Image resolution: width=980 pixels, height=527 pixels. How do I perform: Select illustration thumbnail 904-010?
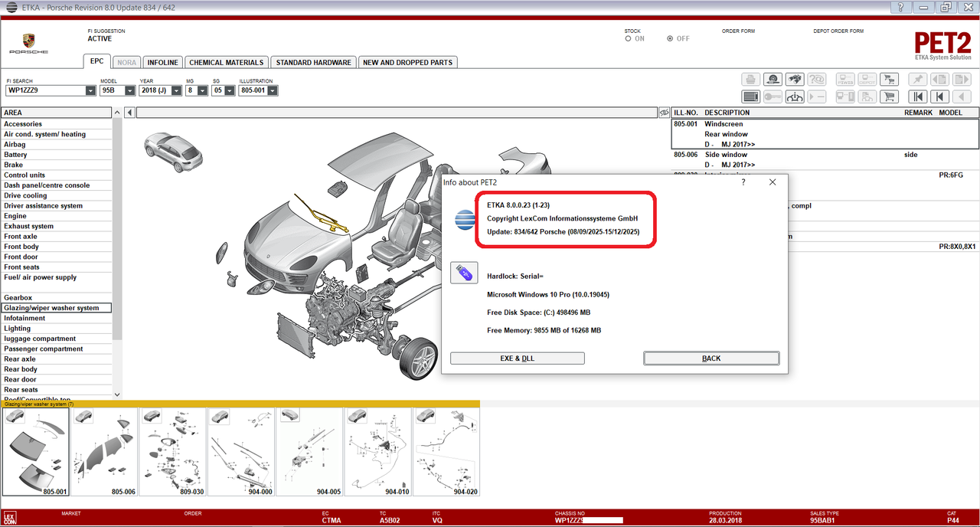pyautogui.click(x=378, y=452)
